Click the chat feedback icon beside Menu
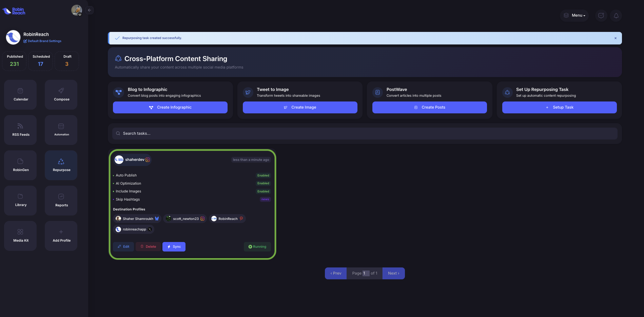The height and width of the screenshot is (317, 644). click(x=601, y=16)
